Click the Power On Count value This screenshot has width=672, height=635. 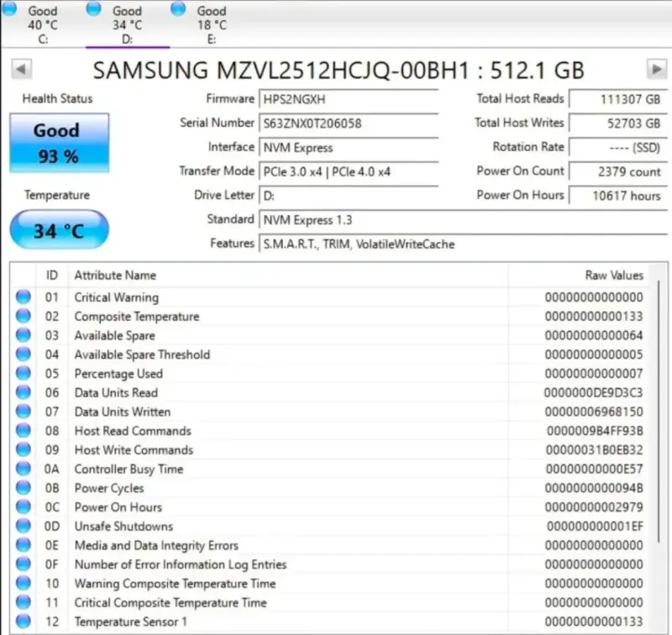click(x=618, y=172)
